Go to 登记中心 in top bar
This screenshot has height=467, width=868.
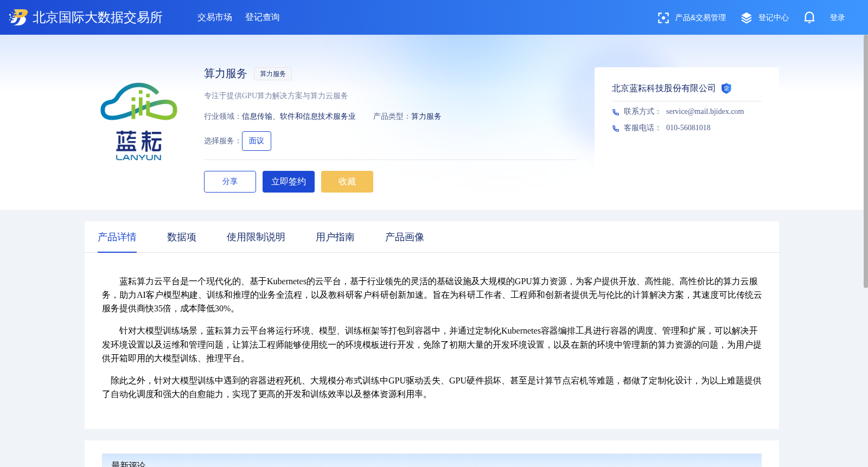(x=774, y=18)
